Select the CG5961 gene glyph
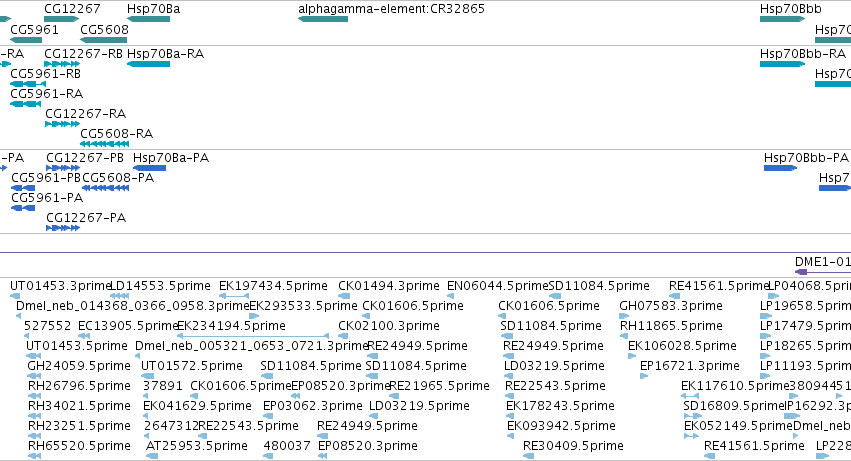The image size is (851, 461). pos(26,40)
